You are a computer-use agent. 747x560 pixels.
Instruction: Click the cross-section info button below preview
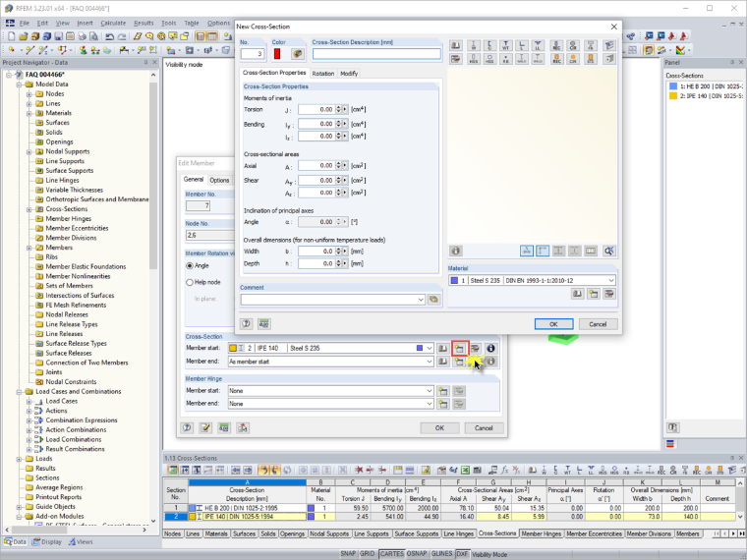(456, 251)
